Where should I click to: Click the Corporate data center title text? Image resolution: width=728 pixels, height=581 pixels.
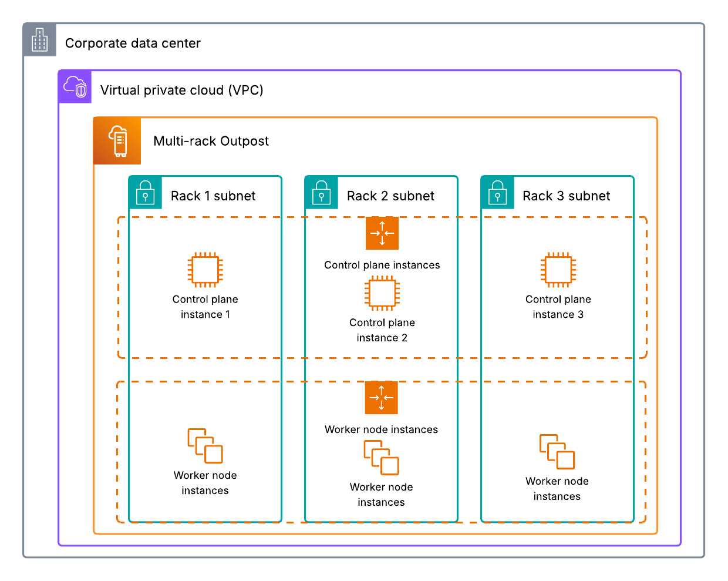133,43
